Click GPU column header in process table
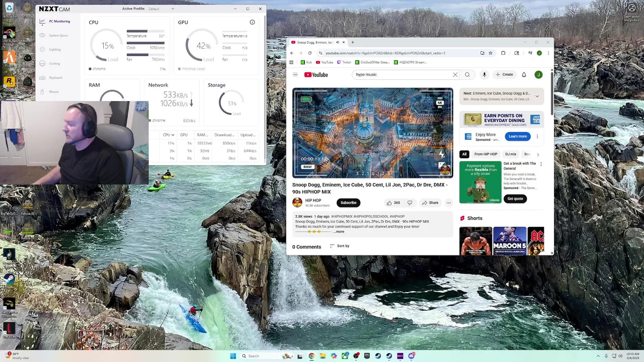This screenshot has height=362, width=644. (x=184, y=135)
